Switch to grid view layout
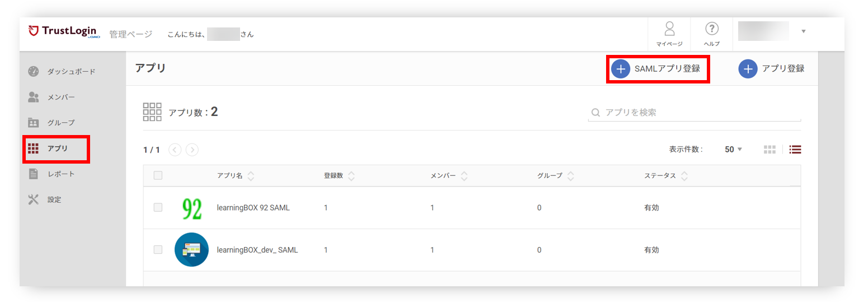Viewport: 868px width, 302px height. coord(770,150)
